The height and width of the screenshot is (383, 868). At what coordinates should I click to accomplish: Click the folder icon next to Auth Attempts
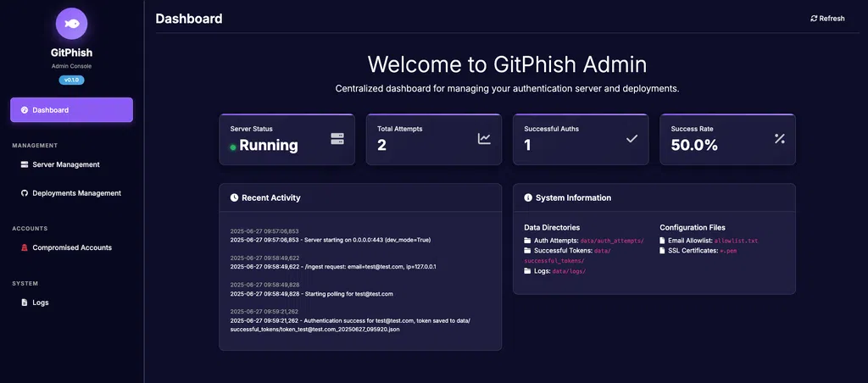[x=528, y=241]
